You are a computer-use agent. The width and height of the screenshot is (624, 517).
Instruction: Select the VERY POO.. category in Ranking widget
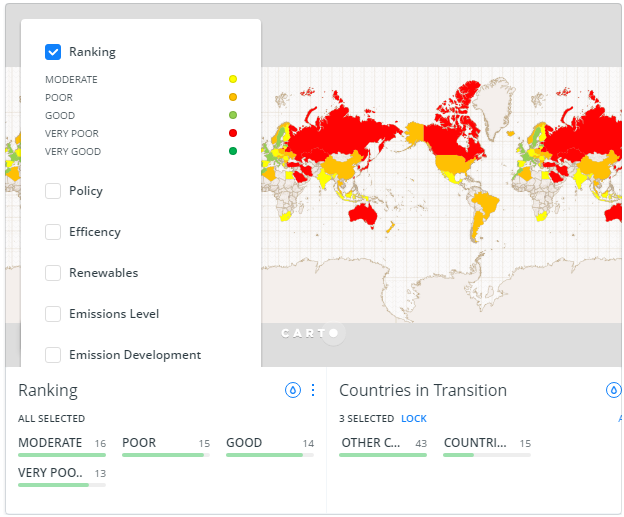62,477
